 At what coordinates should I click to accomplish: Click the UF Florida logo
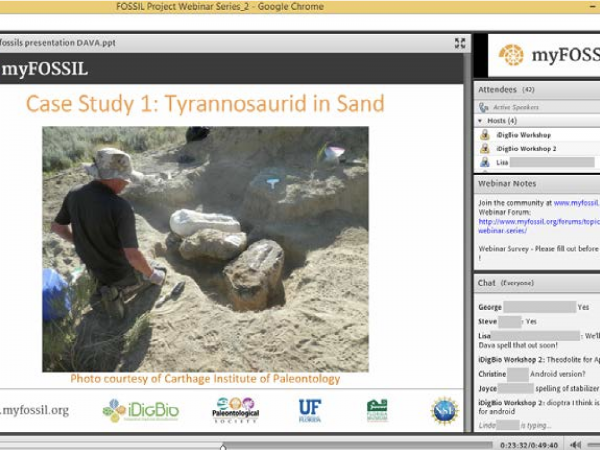click(310, 409)
